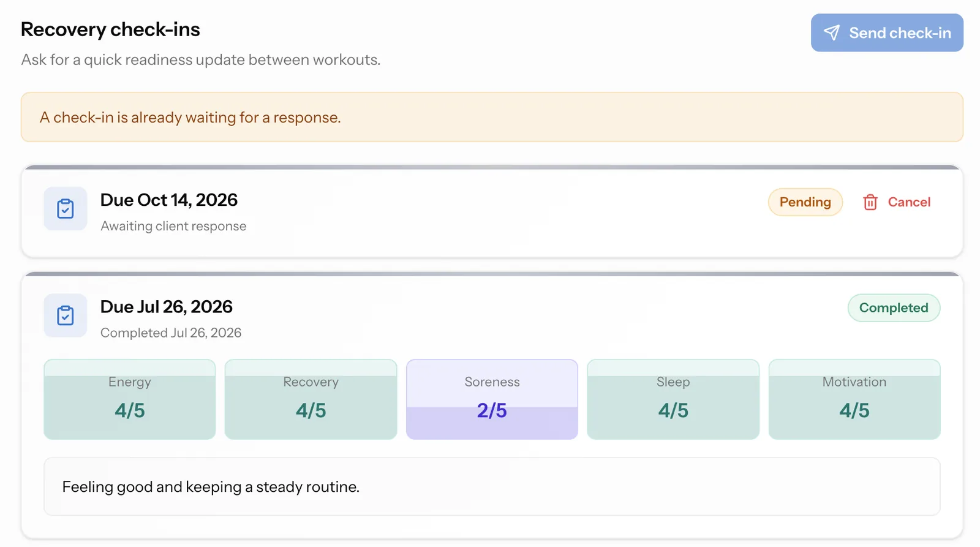Select the Recovery 4/5 score card

[x=311, y=399]
